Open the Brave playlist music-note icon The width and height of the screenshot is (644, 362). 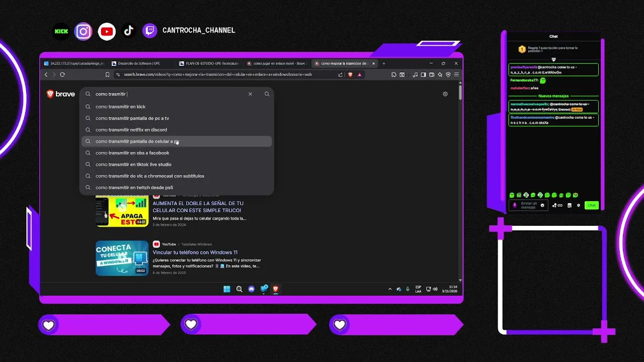[x=415, y=74]
